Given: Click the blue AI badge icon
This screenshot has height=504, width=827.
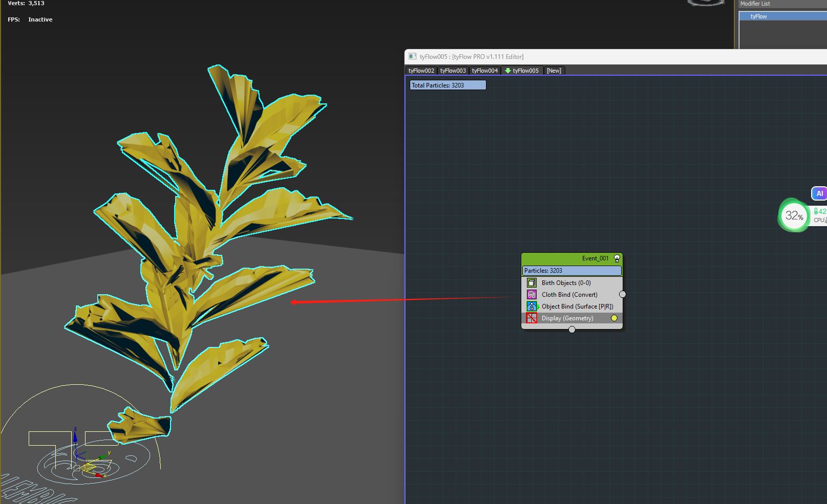Looking at the screenshot, I should pos(819,193).
